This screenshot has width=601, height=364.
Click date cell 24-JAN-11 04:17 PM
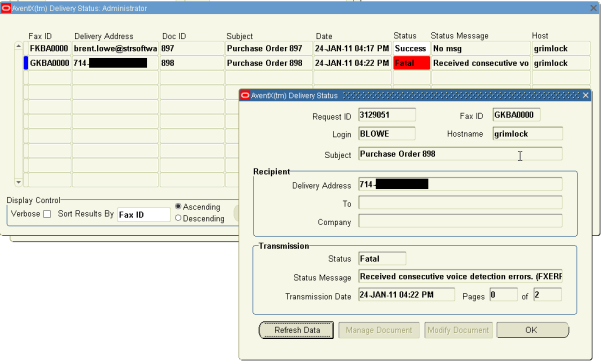353,49
